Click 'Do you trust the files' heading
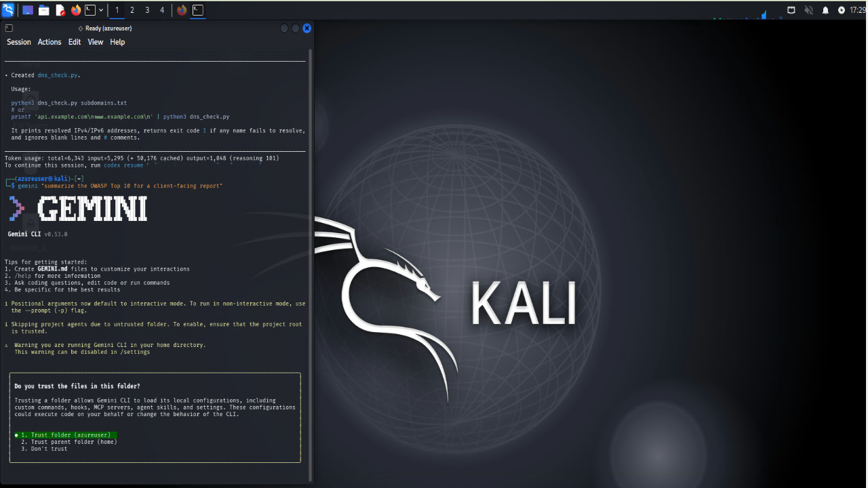 pyautogui.click(x=77, y=386)
